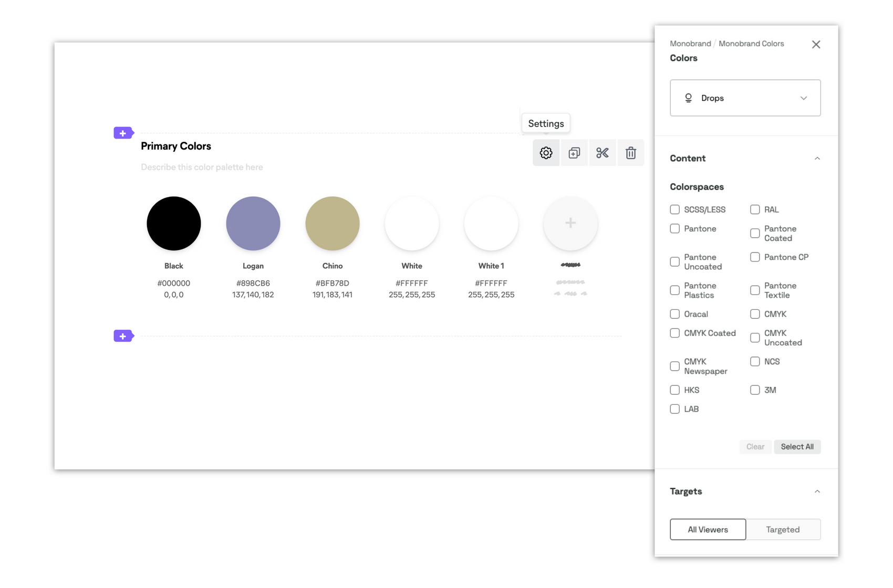This screenshot has height=588, width=893.
Task: Click the palette description placeholder field
Action: [x=202, y=167]
